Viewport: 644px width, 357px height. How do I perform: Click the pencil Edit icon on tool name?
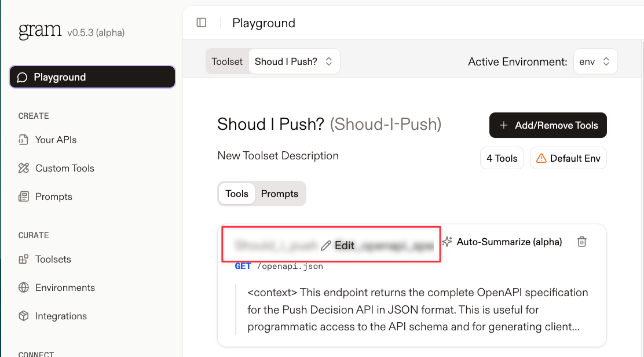click(x=325, y=246)
